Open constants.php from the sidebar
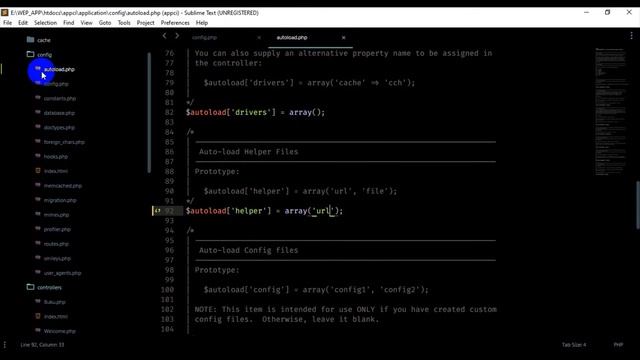640x360 pixels. pos(60,98)
